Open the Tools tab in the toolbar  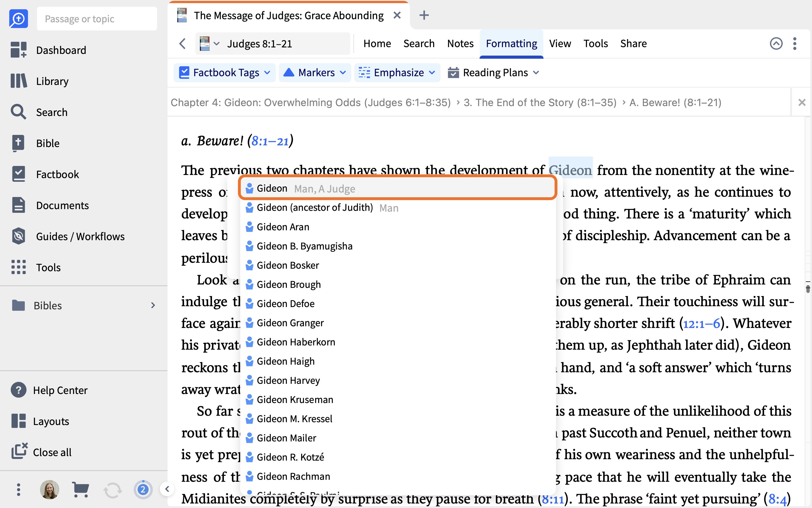pos(595,43)
